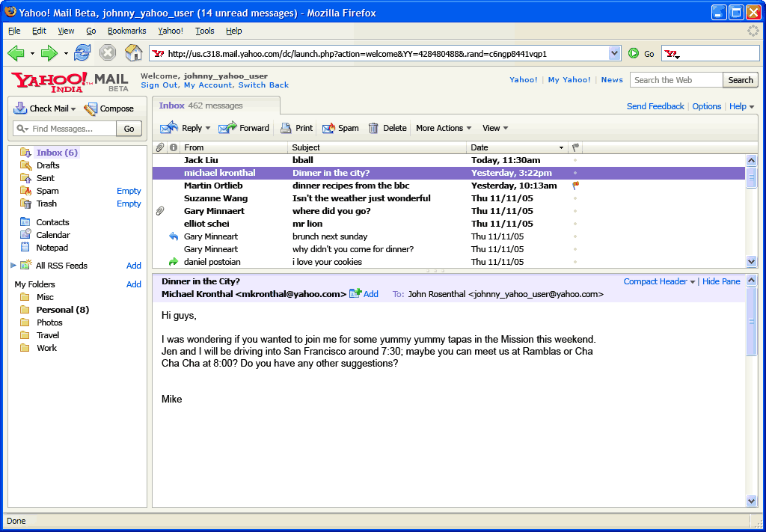Click the Send Feedback link

655,106
